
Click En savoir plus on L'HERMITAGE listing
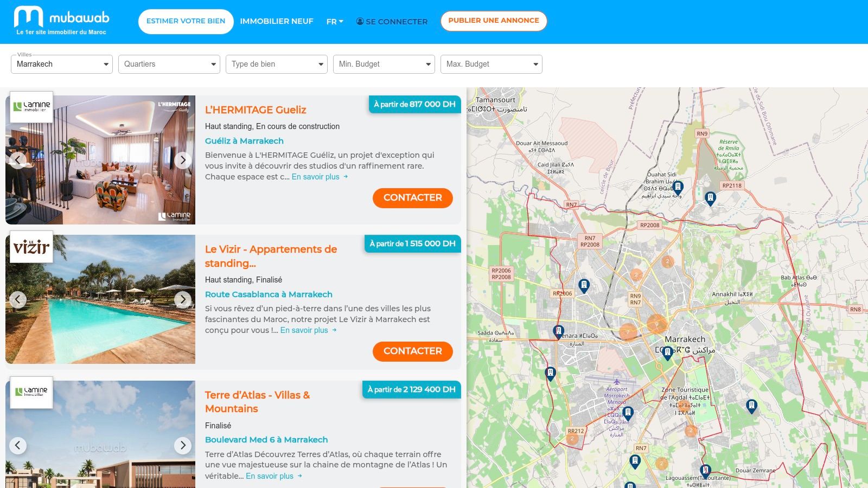click(x=320, y=177)
